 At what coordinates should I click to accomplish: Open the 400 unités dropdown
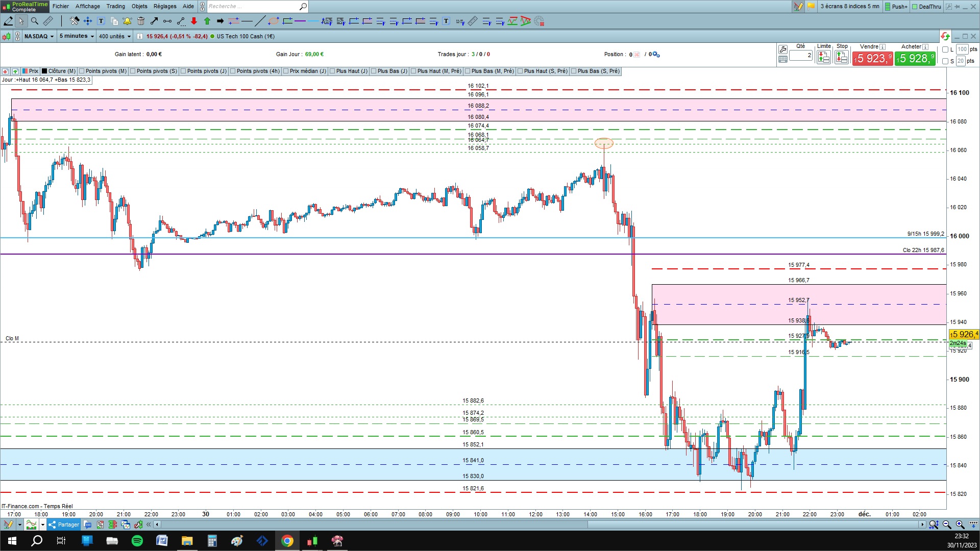115,36
